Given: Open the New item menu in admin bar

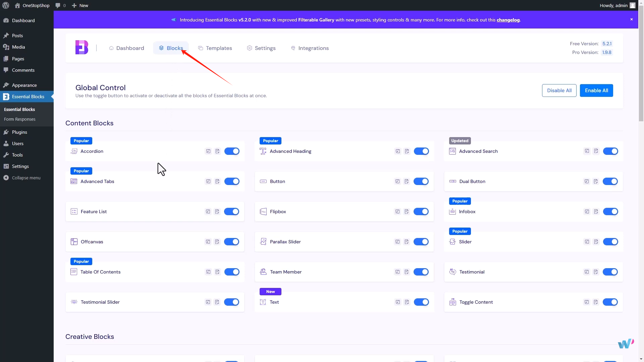Looking at the screenshot, I should point(79,5).
